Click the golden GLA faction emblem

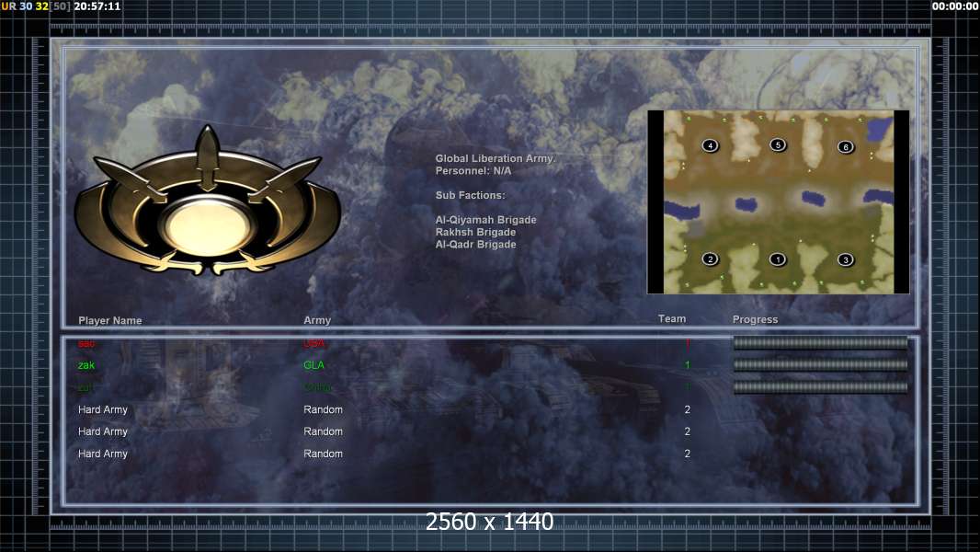point(208,201)
